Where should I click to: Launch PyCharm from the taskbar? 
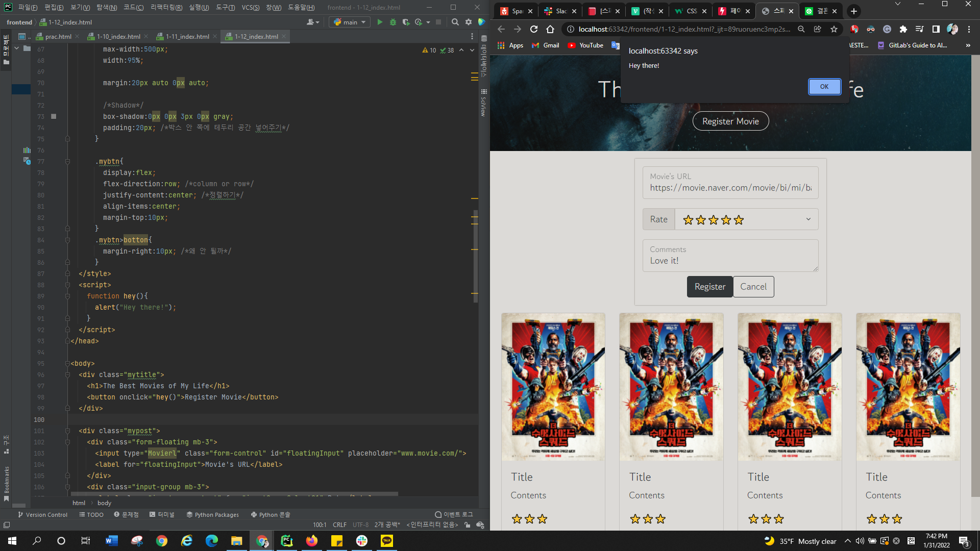(x=287, y=541)
